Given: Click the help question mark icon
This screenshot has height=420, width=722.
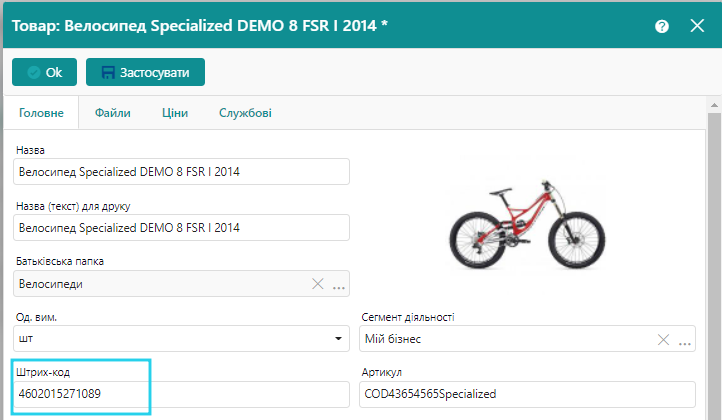Looking at the screenshot, I should point(661,27).
